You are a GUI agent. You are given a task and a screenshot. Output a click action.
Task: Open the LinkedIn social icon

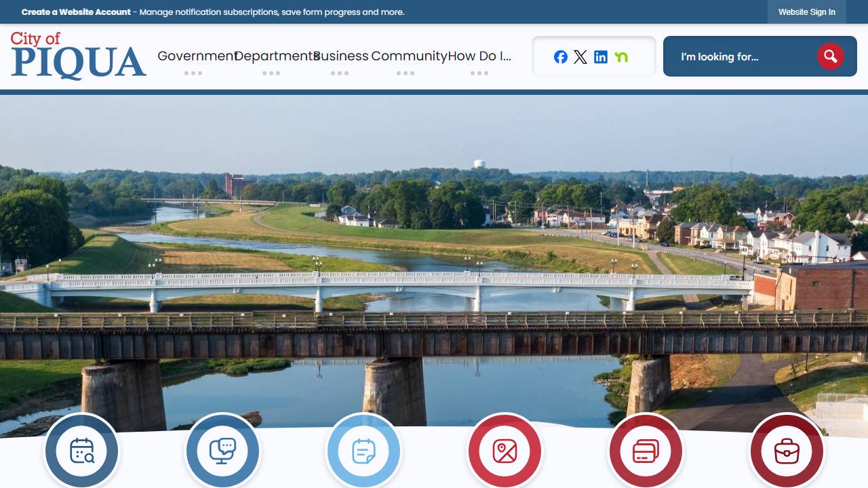[x=601, y=57]
